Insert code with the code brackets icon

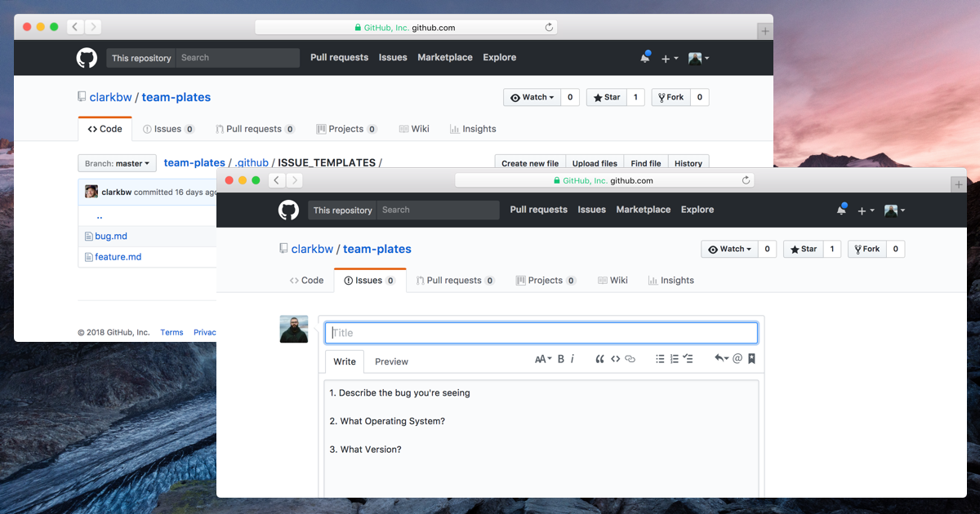[615, 359]
